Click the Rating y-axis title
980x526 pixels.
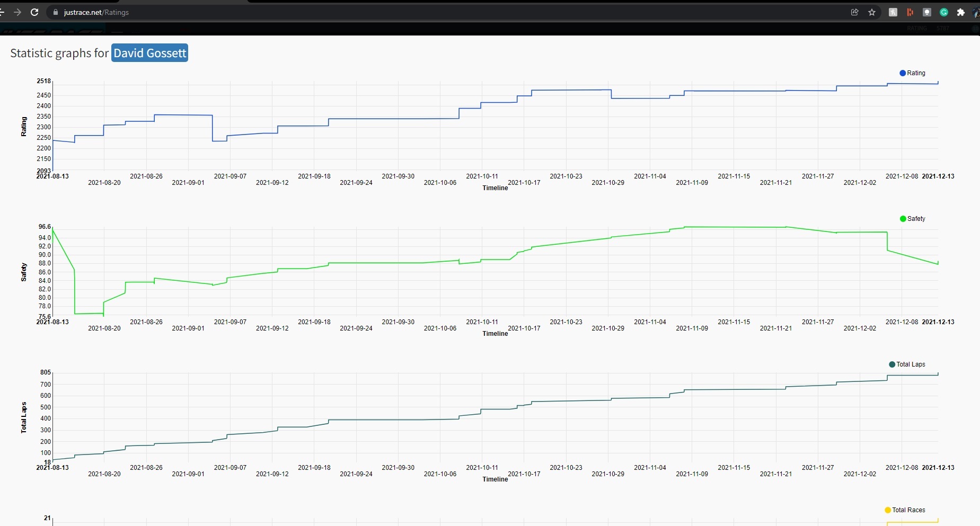coord(24,127)
